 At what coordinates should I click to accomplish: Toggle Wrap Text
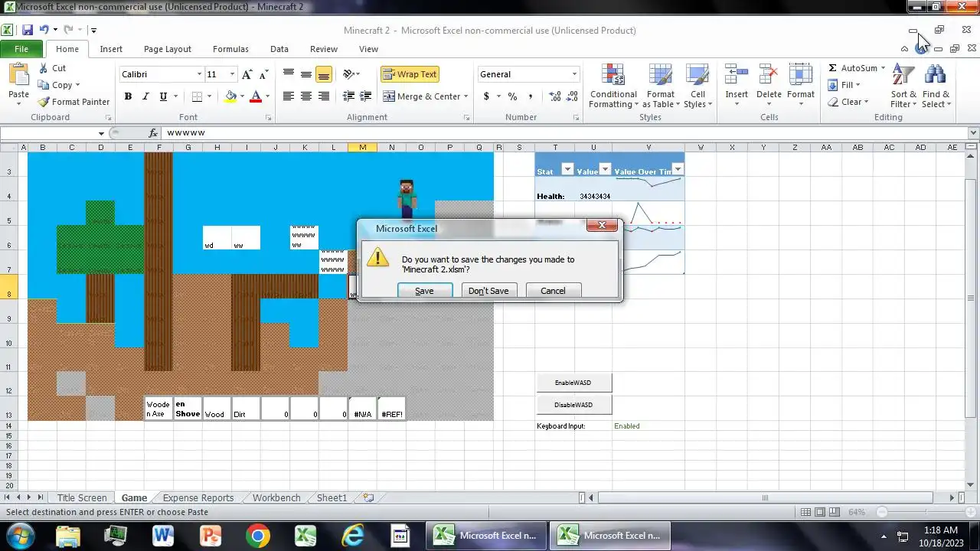(x=410, y=74)
